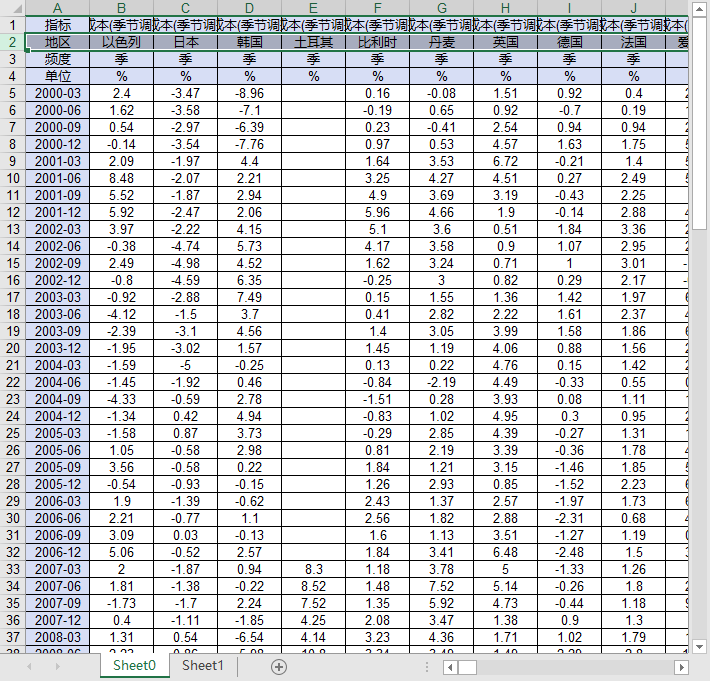
Task: Click the 以色列 cell
Action: 121,42
